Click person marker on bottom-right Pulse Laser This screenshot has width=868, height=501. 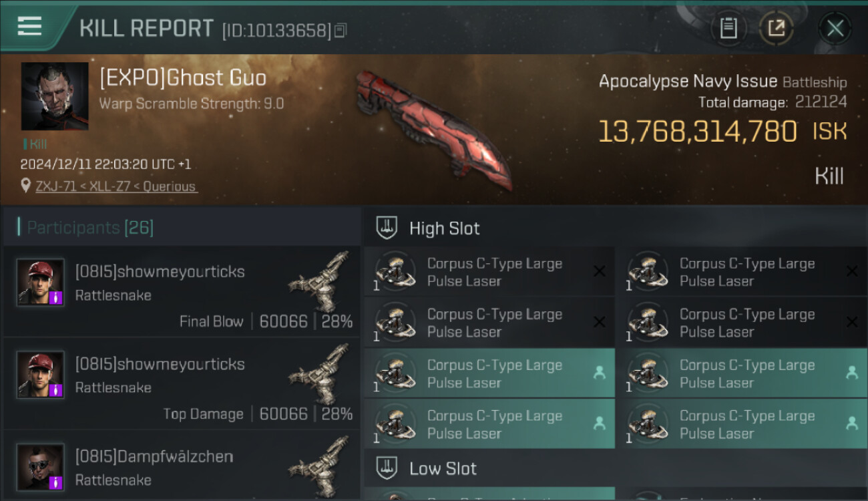click(x=852, y=423)
